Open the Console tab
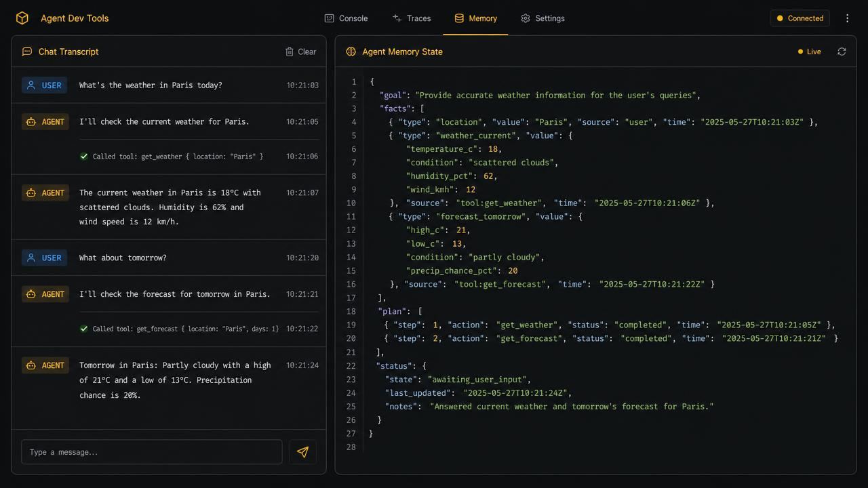 click(346, 18)
